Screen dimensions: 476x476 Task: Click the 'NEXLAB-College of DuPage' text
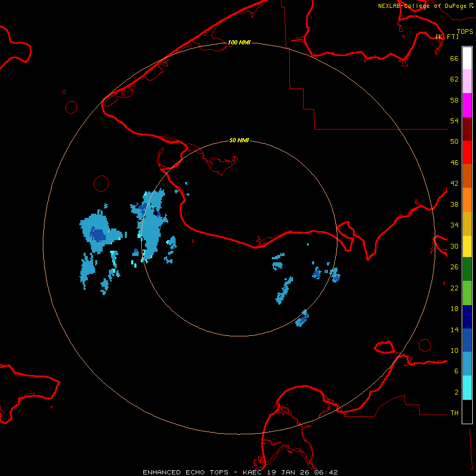[x=422, y=6]
